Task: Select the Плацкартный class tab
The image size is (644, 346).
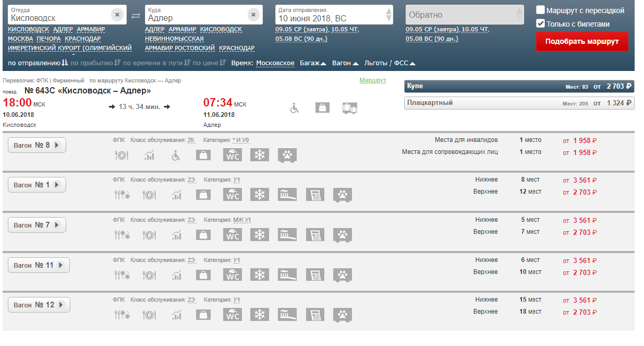Action: (x=519, y=103)
